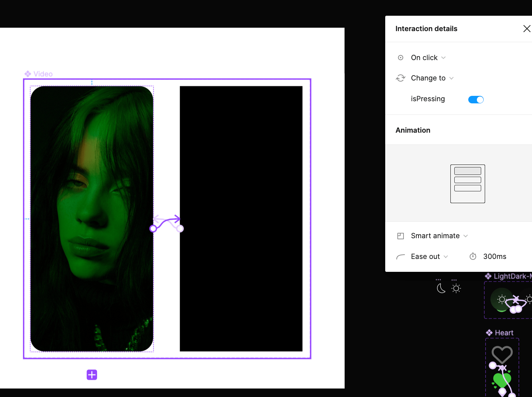Close the Interaction details panel
The height and width of the screenshot is (397, 532).
[527, 29]
